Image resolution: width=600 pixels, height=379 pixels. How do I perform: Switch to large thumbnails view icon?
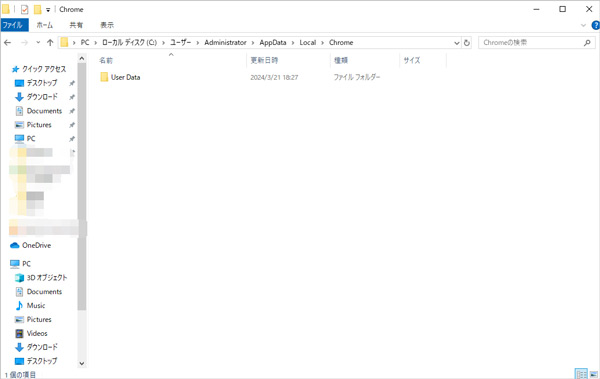pos(594,374)
